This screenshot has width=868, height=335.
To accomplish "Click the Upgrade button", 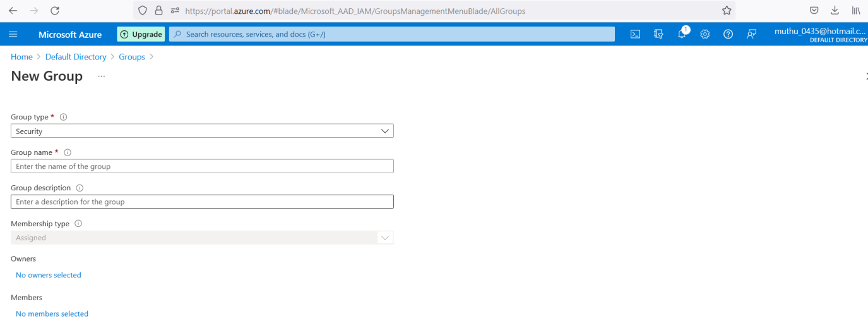I will [141, 34].
